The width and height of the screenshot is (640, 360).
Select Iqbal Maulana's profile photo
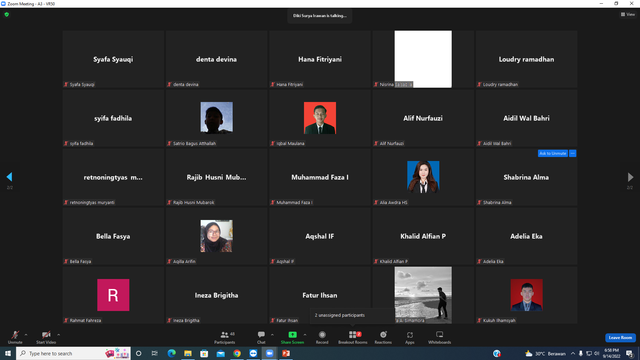pos(320,118)
